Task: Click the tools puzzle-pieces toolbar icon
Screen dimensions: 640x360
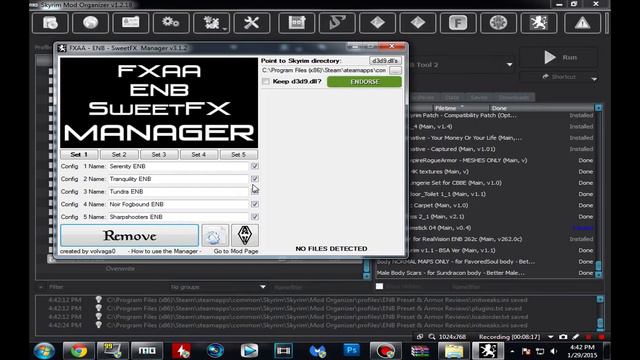Action: (x=211, y=22)
